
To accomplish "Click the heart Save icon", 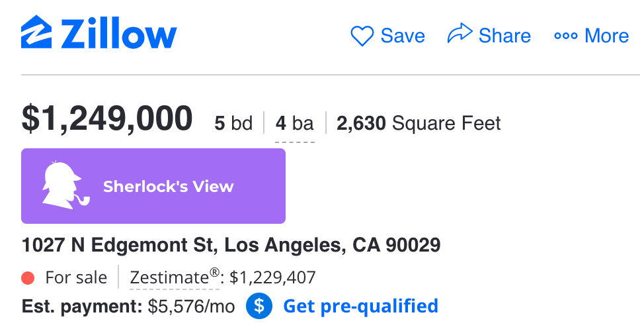I will coord(362,35).
